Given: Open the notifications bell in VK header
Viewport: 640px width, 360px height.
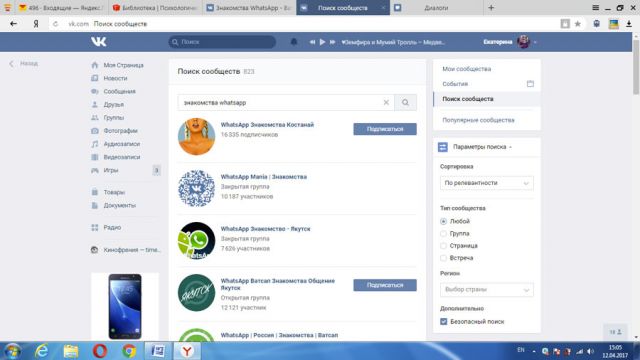Looking at the screenshot, I should click(x=293, y=42).
